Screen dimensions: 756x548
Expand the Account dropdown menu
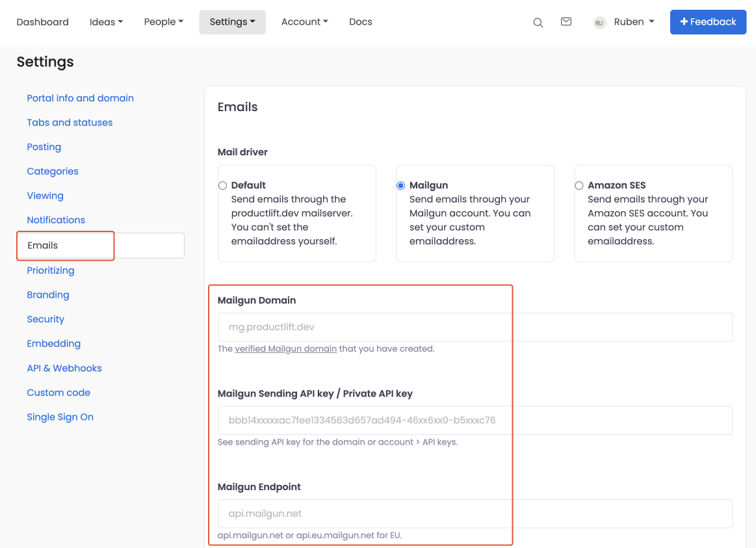click(x=304, y=22)
